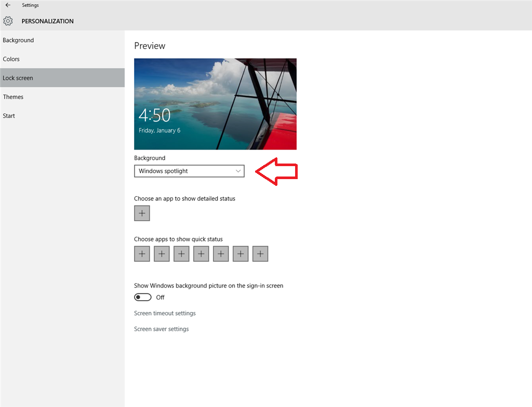The width and height of the screenshot is (532, 407).
Task: Open Screen saver settings link
Action: [161, 329]
